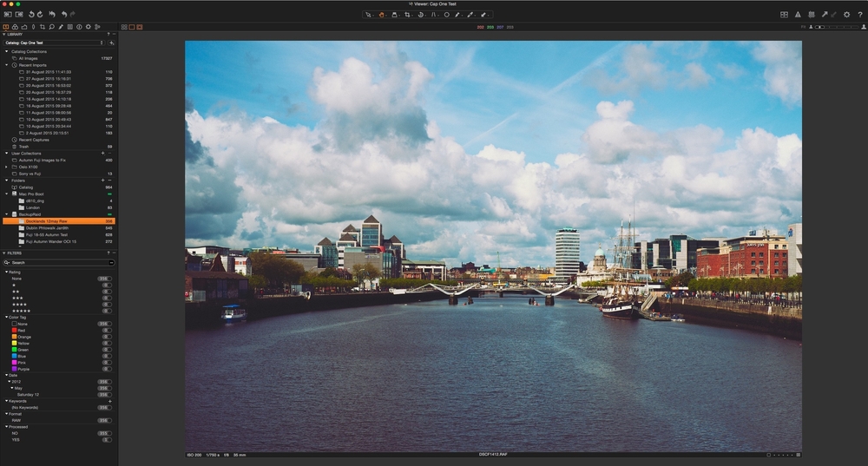Screen dimensions: 868x466
Task: Select the Crop tool in the top toolbar
Action: click(407, 15)
